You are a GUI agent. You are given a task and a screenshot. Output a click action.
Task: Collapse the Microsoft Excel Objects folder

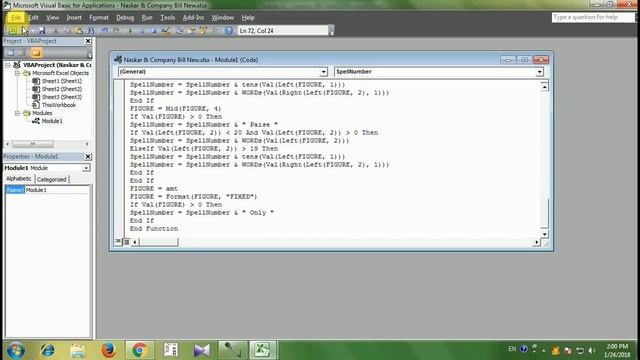click(x=17, y=73)
